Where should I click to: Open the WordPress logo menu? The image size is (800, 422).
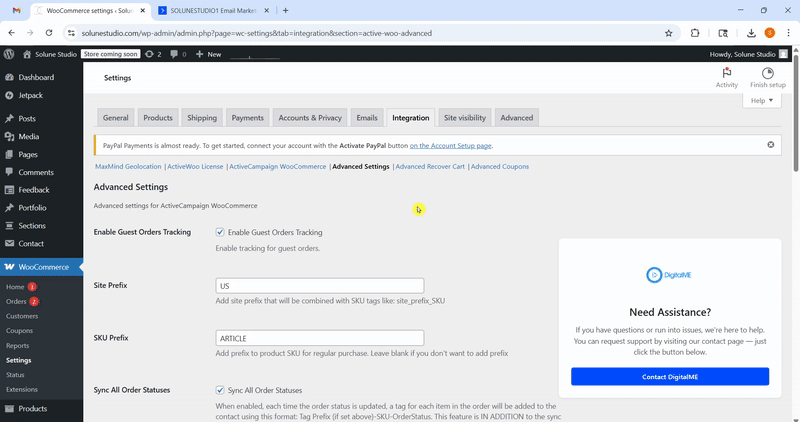click(9, 54)
